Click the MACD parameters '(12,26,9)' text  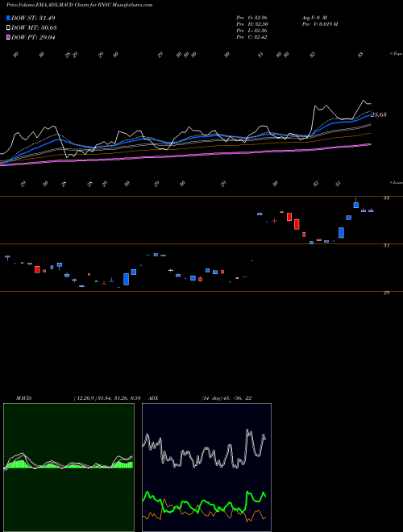[85, 398]
